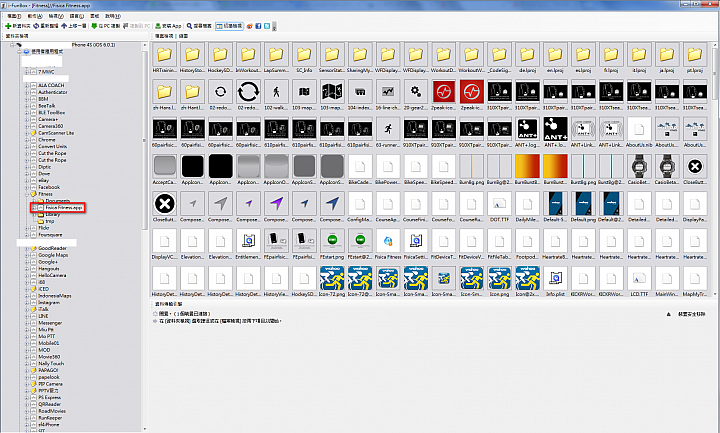Select the iPhone 4S device node in the tree
The image size is (720, 433).
pyautogui.click(x=93, y=45)
